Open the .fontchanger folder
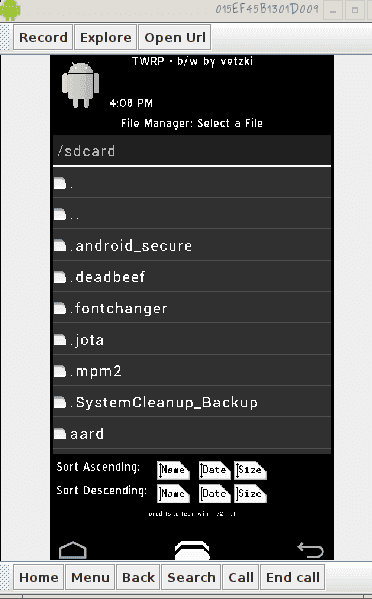The height and width of the screenshot is (599, 372). pos(192,308)
